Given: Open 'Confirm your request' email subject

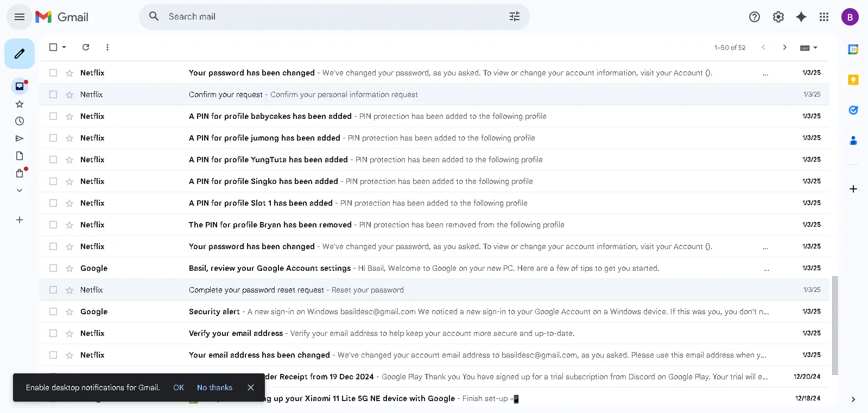Looking at the screenshot, I should pos(226,94).
